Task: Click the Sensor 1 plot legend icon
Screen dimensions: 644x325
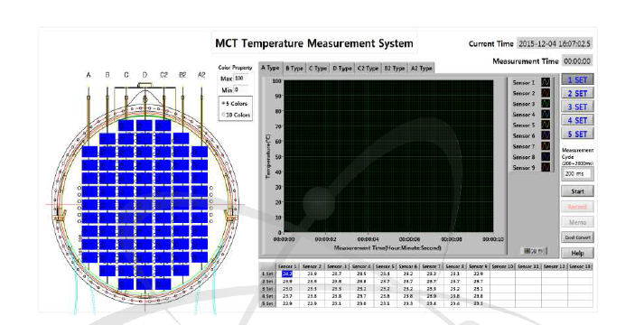Action: pos(546,82)
